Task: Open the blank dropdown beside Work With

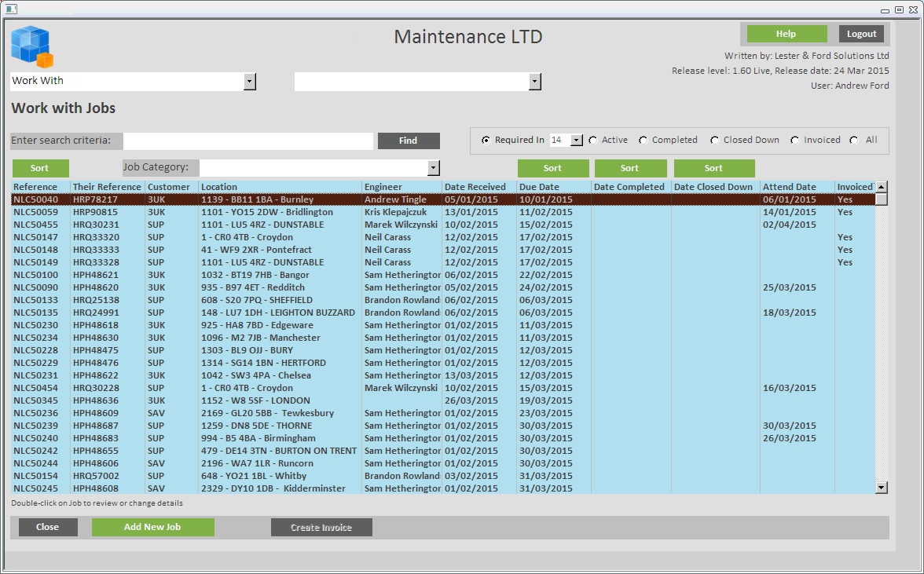Action: (535, 81)
